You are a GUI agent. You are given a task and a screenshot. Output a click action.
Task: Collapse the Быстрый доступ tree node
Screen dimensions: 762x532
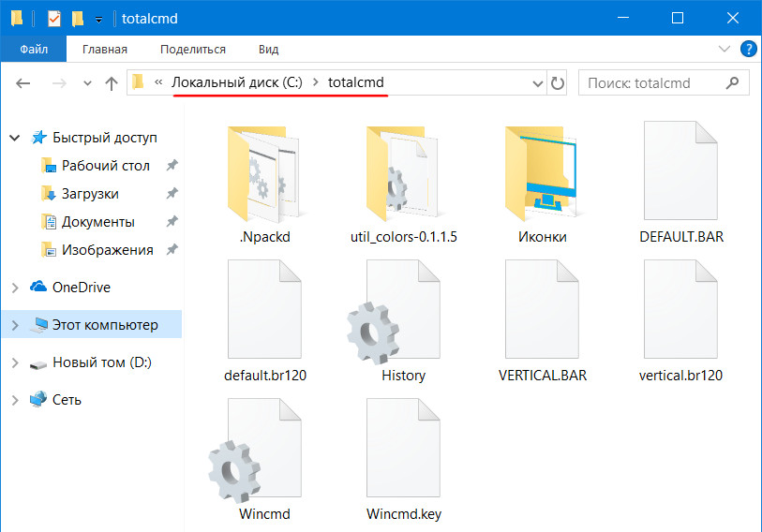click(15, 138)
